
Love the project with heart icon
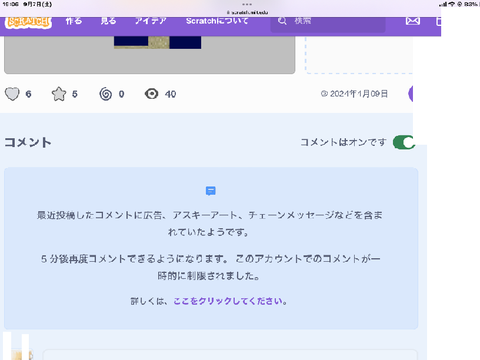tap(12, 94)
